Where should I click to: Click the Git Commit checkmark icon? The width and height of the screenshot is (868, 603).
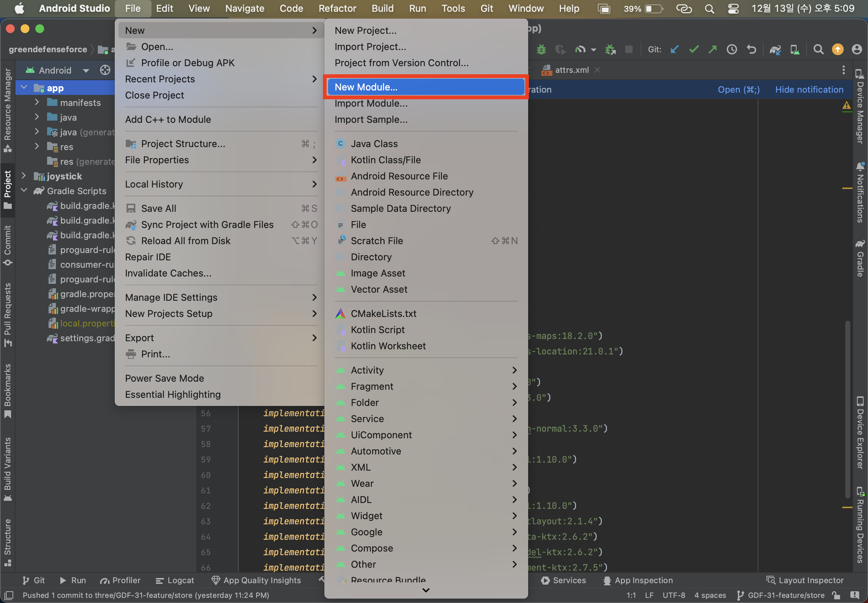[x=693, y=50]
